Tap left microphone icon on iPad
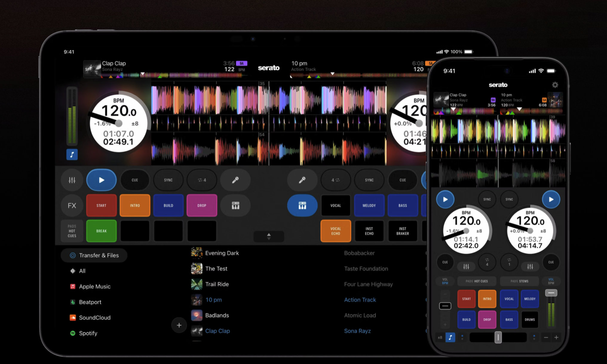 pyautogui.click(x=235, y=180)
